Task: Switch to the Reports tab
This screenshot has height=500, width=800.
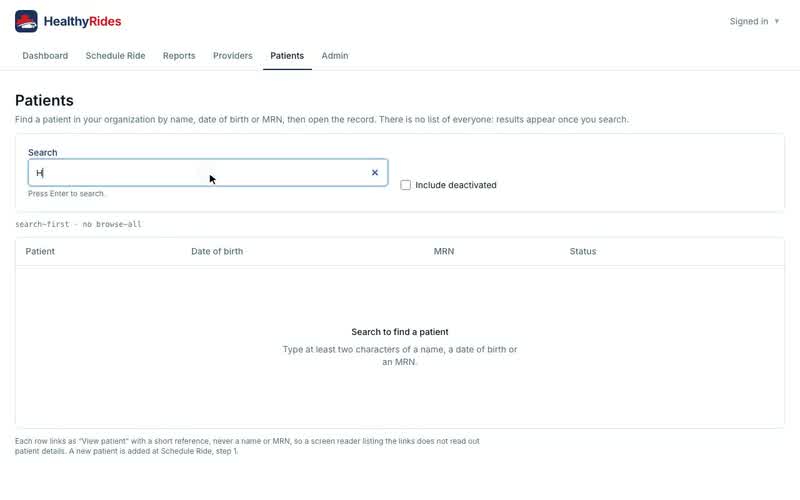Action: (179, 56)
